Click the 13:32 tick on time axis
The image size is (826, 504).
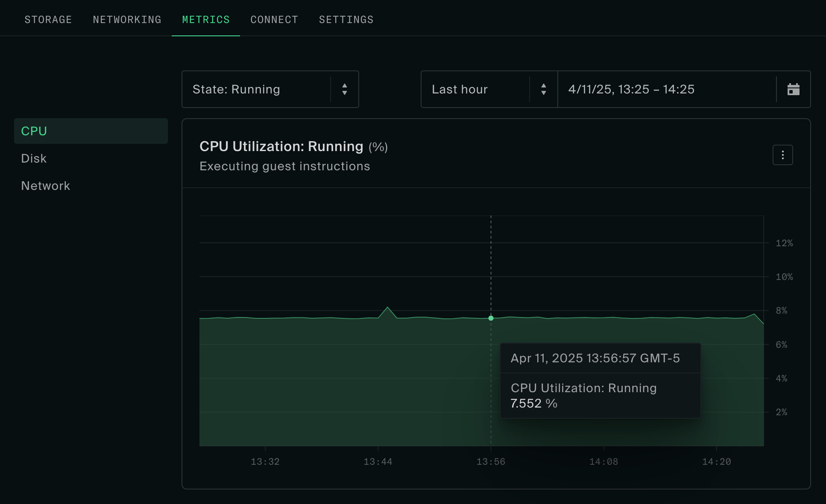click(265, 461)
